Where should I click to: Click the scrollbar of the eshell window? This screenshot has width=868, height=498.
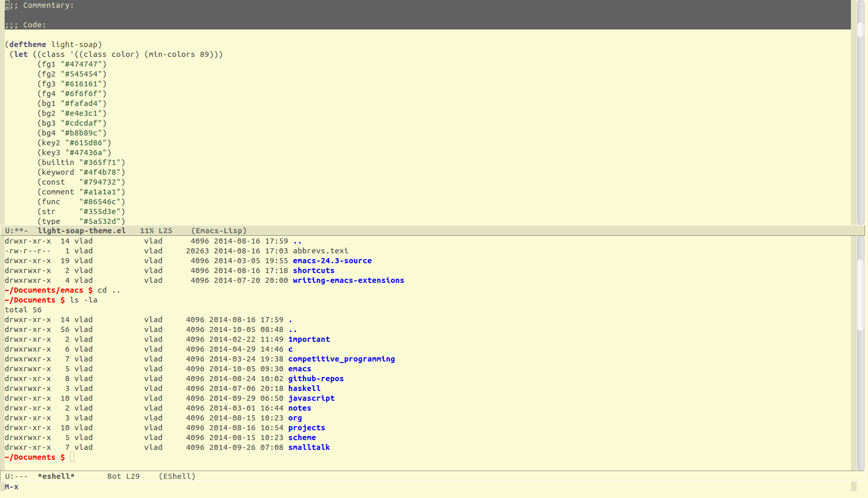pyautogui.click(x=860, y=353)
